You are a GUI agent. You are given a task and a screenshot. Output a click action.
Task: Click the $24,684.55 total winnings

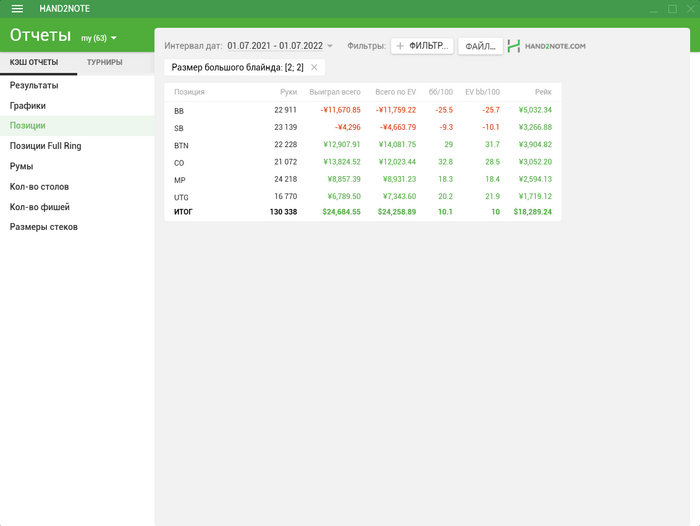click(x=342, y=212)
